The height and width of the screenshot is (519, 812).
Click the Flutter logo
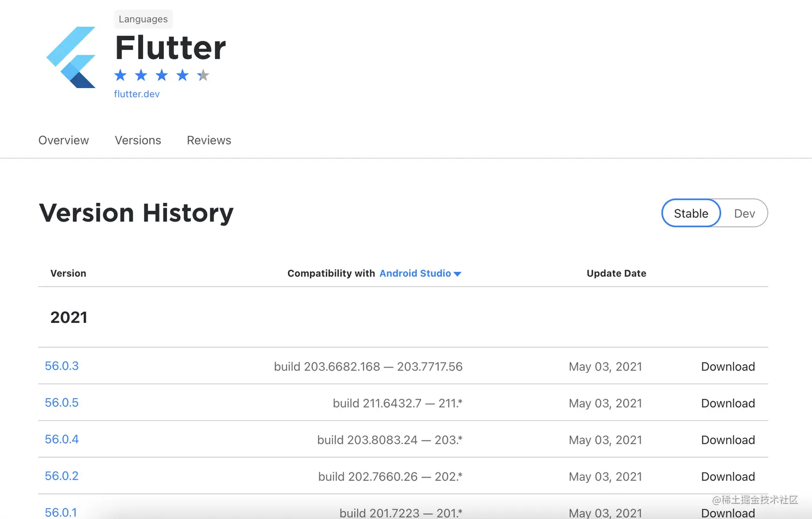71,56
